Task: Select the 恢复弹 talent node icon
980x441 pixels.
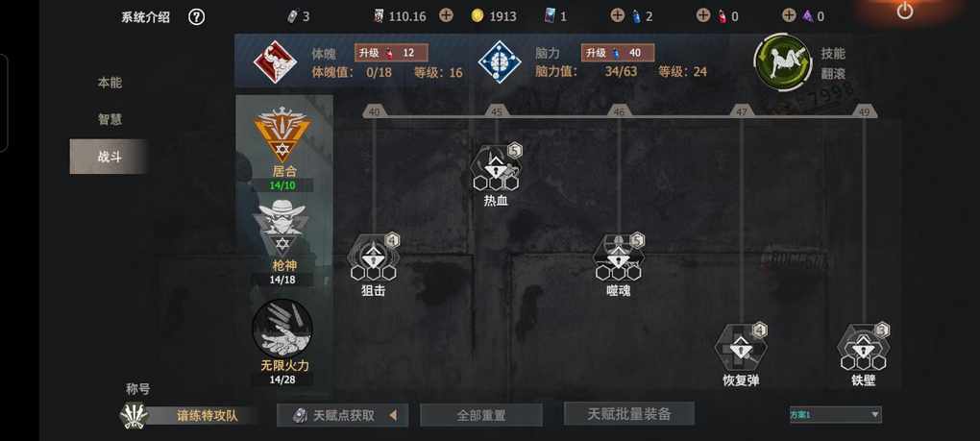Action: (741, 347)
